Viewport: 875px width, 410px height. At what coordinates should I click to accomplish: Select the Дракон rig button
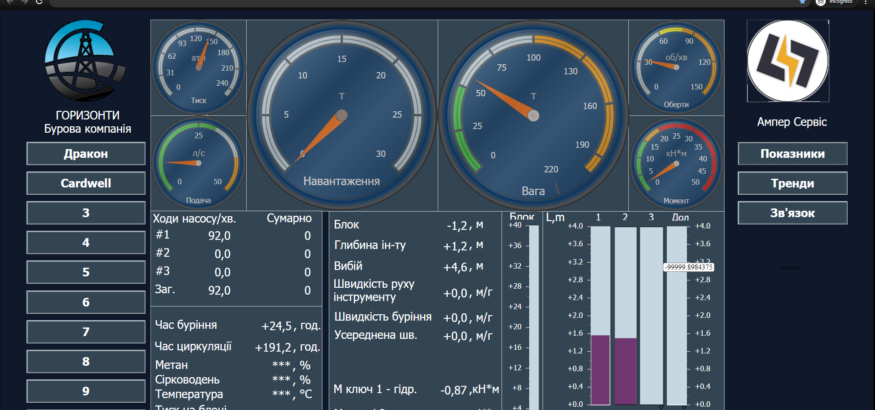86,153
